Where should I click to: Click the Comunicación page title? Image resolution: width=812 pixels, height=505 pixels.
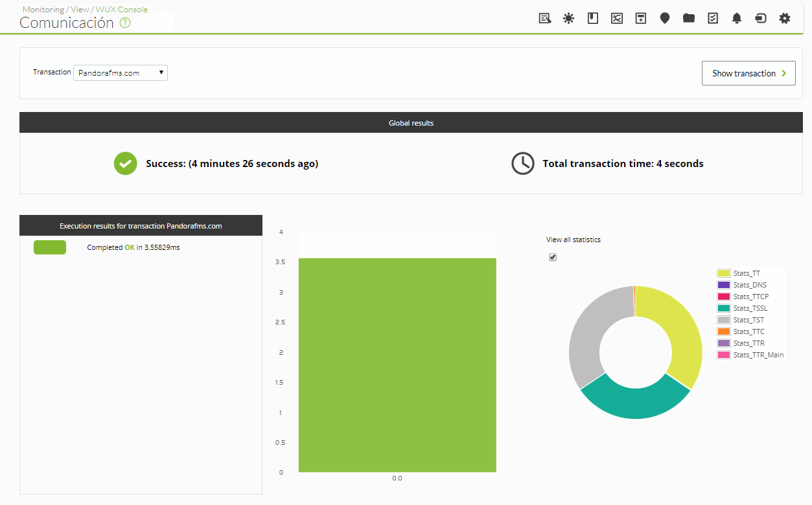pyautogui.click(x=67, y=23)
